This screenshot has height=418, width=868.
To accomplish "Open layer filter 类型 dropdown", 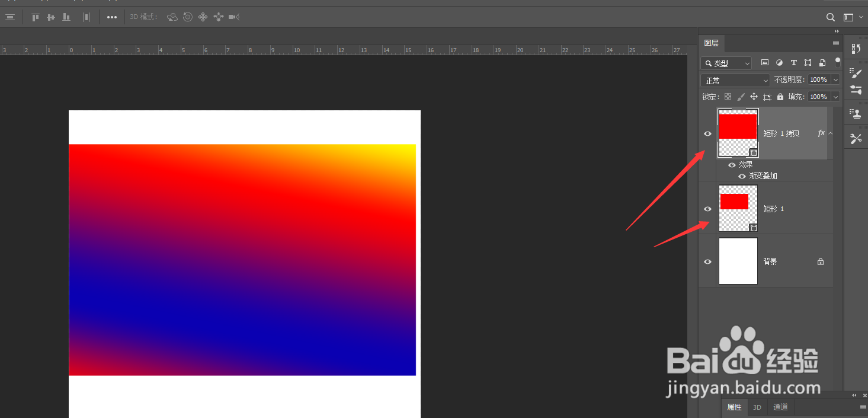I will pos(726,63).
